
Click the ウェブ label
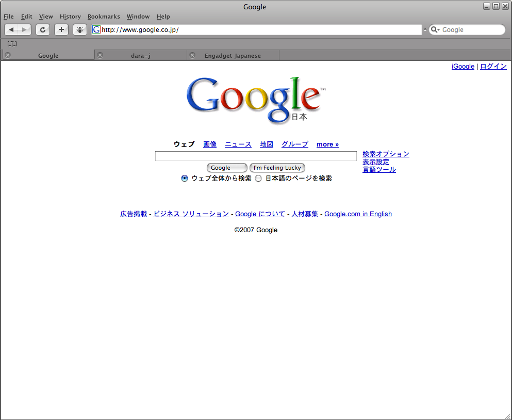[x=184, y=144]
